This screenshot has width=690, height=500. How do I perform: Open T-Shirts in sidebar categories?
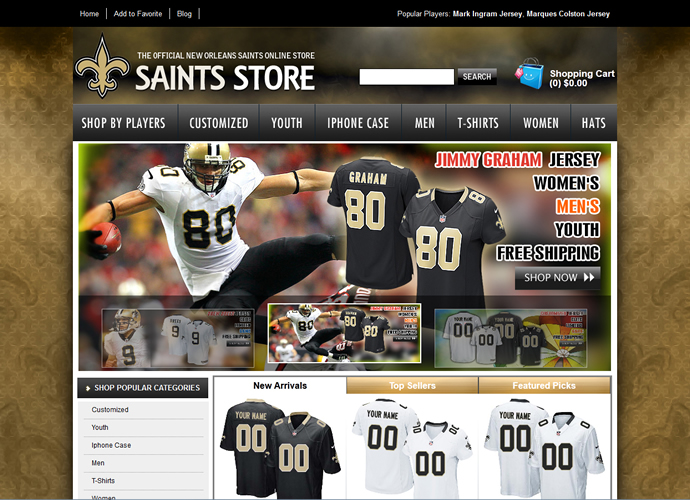click(103, 481)
